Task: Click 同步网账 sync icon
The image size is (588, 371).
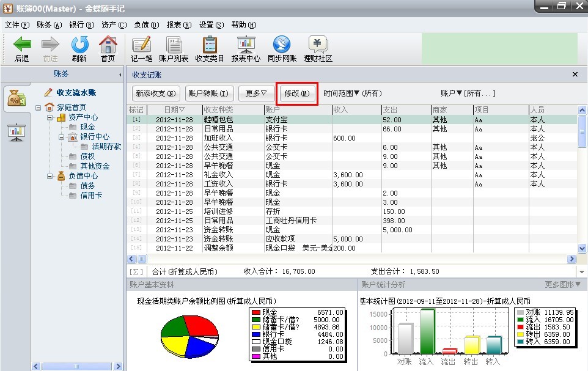Action: click(282, 45)
